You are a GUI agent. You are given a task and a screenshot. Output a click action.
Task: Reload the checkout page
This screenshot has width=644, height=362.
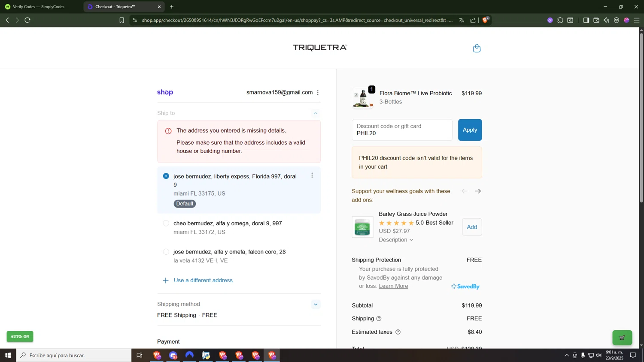click(28, 20)
